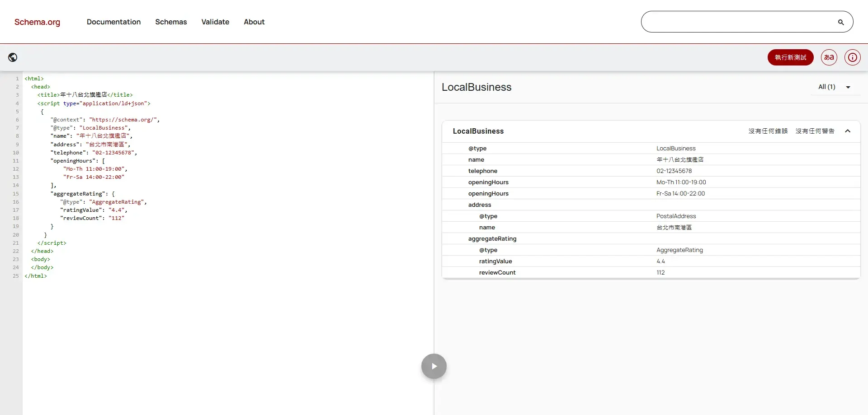868x415 pixels.
Task: Select the aggregateRating row in results
Action: (492, 239)
